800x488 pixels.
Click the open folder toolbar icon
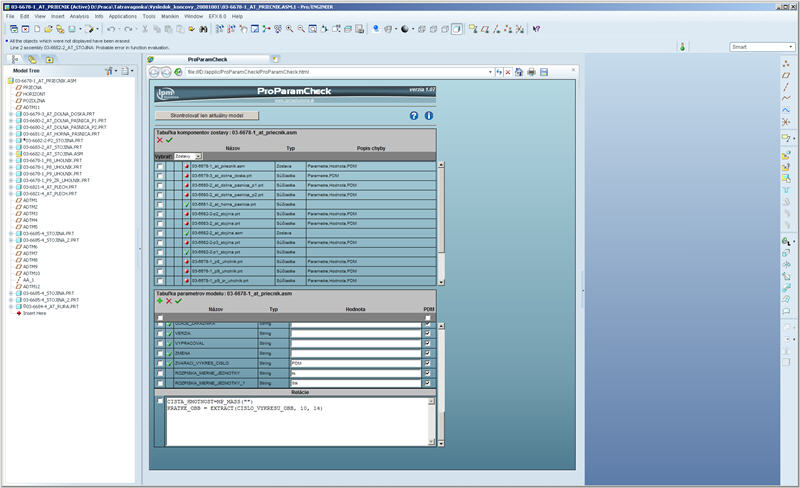[x=48, y=29]
